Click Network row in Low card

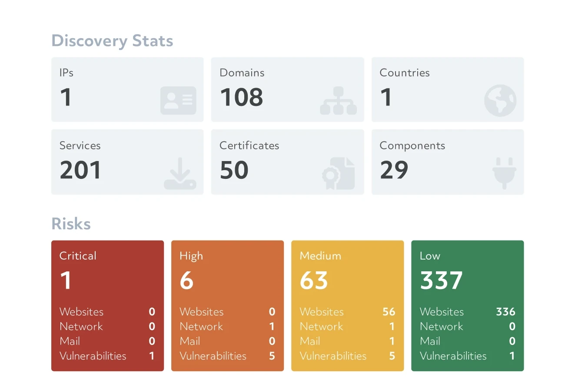[x=468, y=326]
